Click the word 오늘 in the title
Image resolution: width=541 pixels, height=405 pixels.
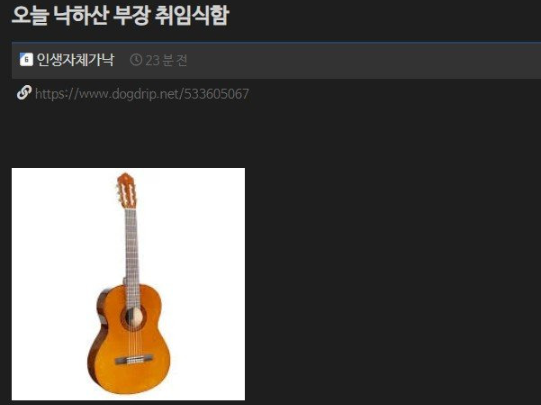click(30, 16)
